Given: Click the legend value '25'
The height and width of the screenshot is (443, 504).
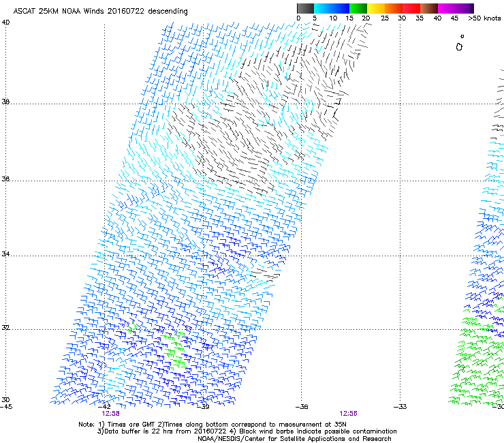Looking at the screenshot, I should coord(385,18).
